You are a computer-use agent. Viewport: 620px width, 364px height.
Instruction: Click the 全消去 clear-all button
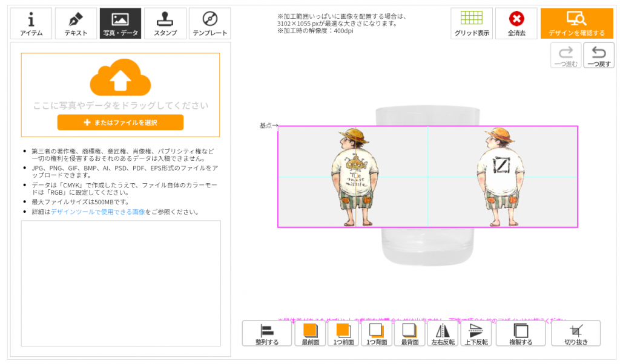[x=516, y=24]
